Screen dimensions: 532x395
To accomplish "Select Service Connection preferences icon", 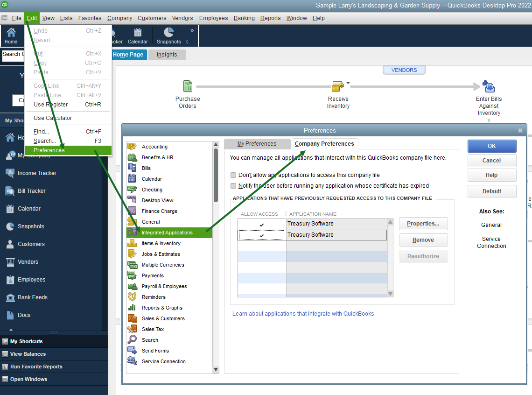I will click(132, 361).
